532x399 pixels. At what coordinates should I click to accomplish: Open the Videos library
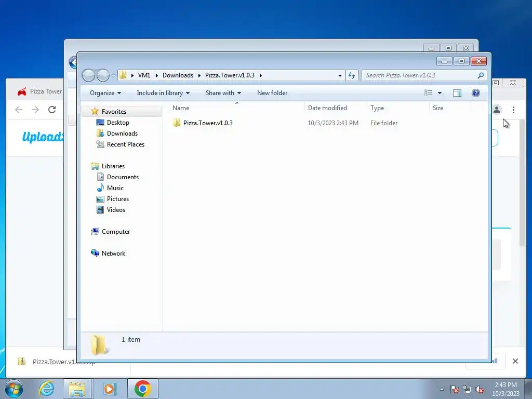pyautogui.click(x=116, y=210)
